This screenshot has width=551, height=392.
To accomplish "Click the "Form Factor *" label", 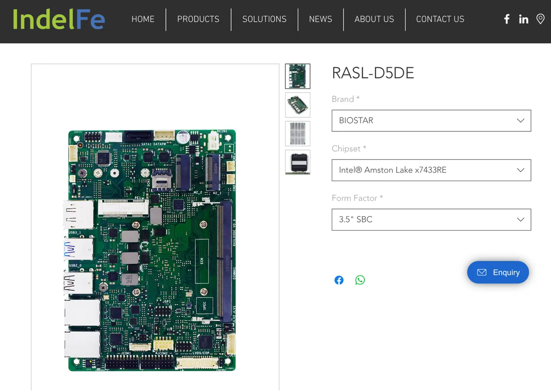I will tap(357, 198).
